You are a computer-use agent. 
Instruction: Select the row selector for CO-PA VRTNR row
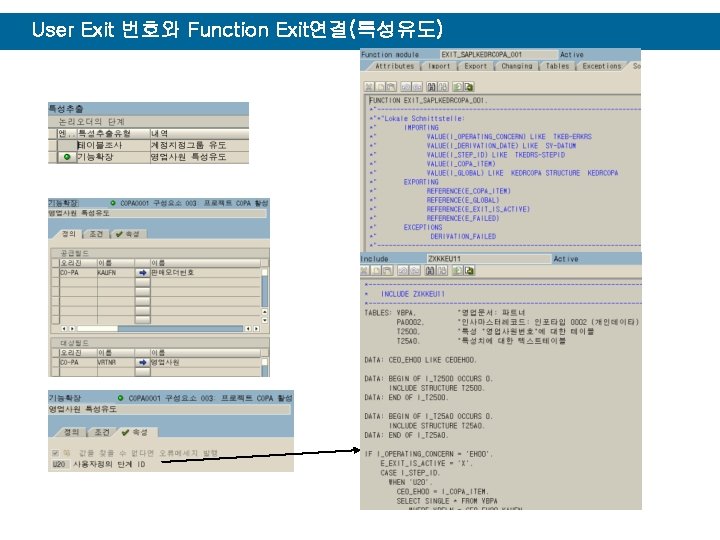pos(55,362)
